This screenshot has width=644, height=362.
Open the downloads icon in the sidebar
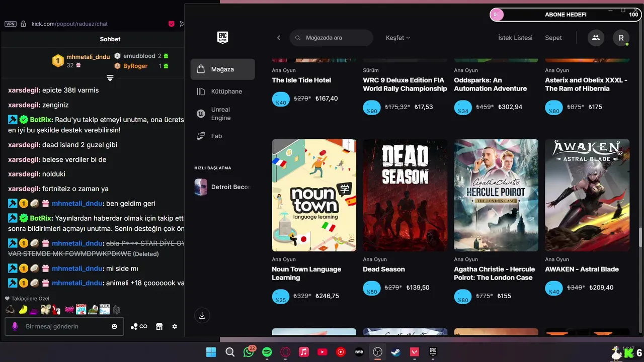point(202,316)
